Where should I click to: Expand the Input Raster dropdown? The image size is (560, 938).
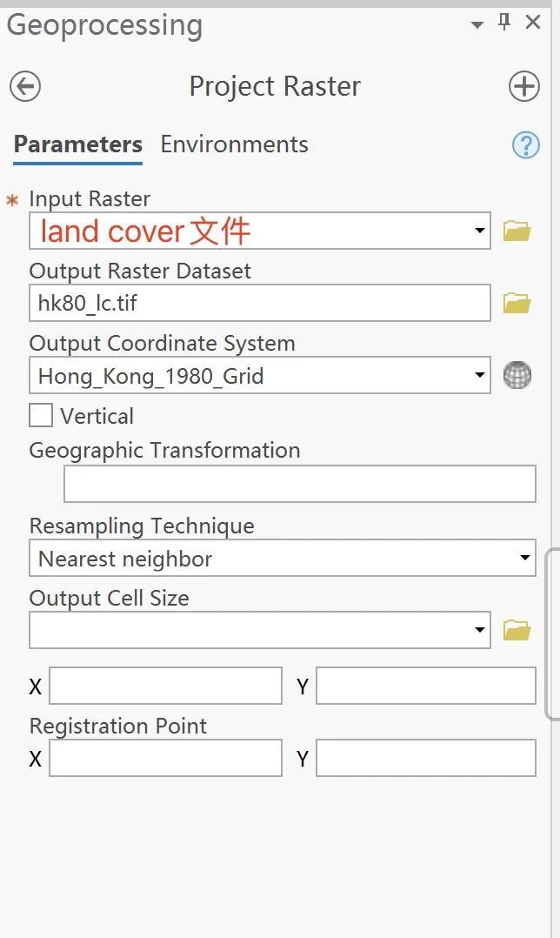[x=479, y=231]
